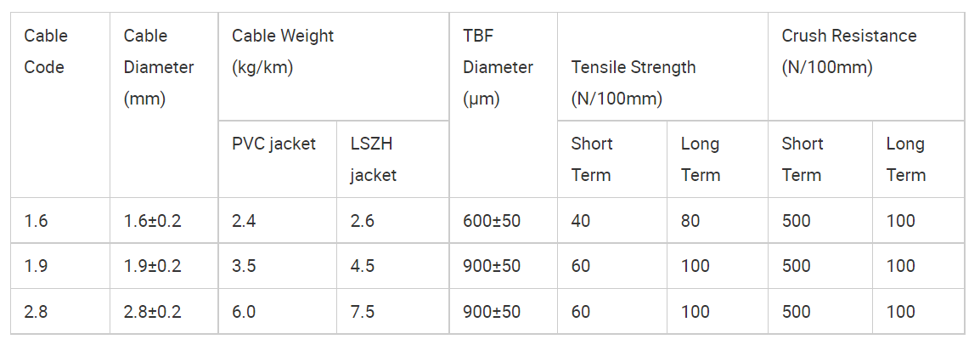Select the Cable Diameter (mm) header cell
The height and width of the screenshot is (345, 980).
coord(165,105)
